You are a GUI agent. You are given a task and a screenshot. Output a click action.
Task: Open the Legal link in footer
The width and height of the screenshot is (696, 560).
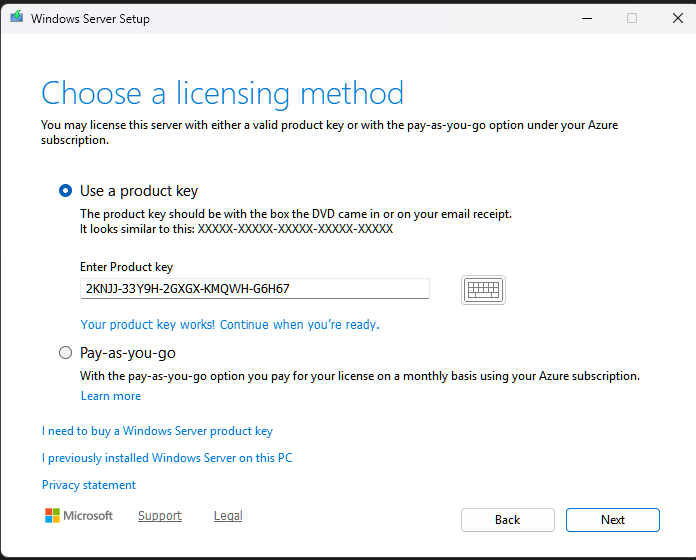tap(228, 516)
